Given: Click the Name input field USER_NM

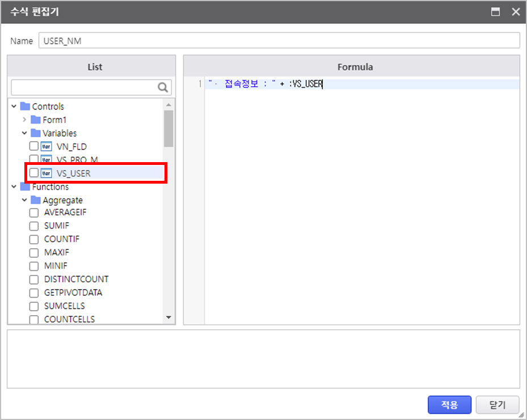Looking at the screenshot, I should tap(279, 41).
